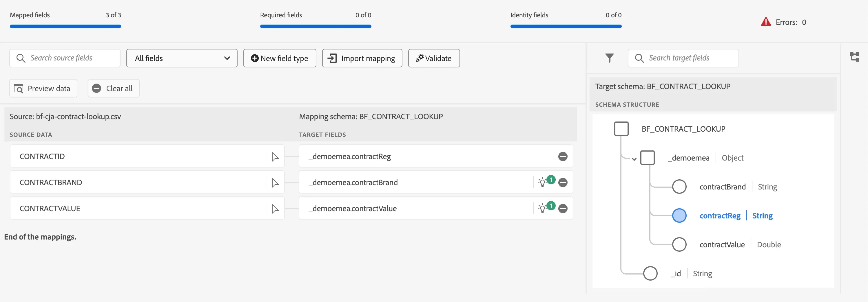This screenshot has height=302, width=868.
Task: Select the _id field radio button
Action: click(650, 273)
